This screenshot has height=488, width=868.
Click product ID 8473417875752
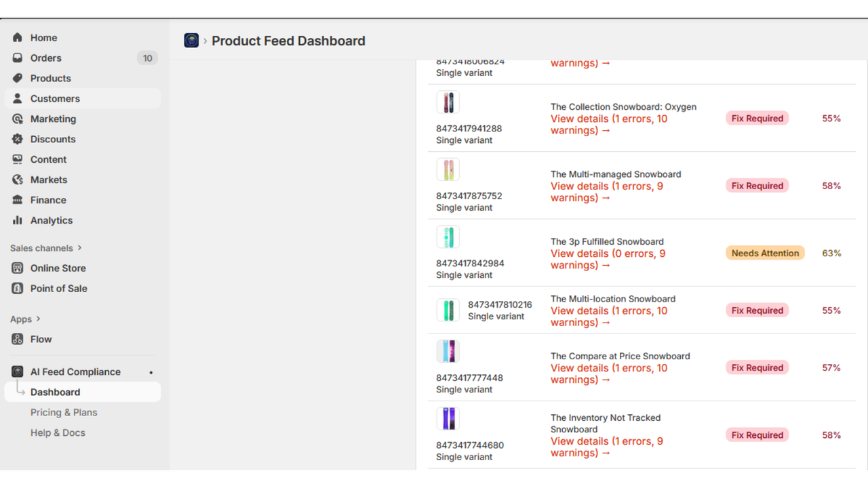coord(469,196)
